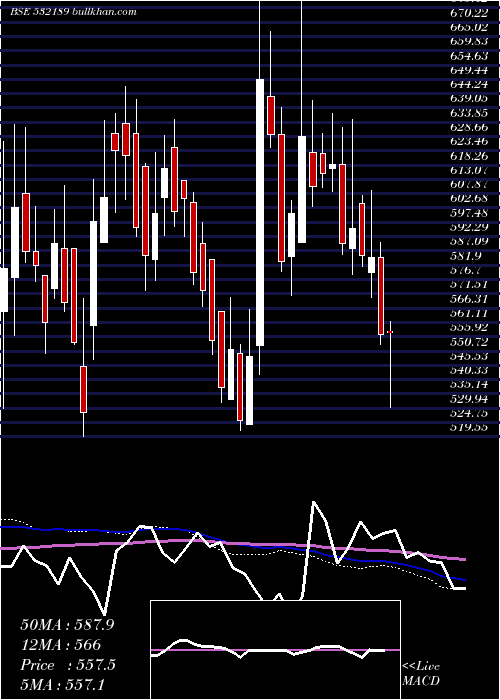Viewport: 500px width, 700px height.
Task: Select the 628.66 price axis label
Action: click(469, 127)
